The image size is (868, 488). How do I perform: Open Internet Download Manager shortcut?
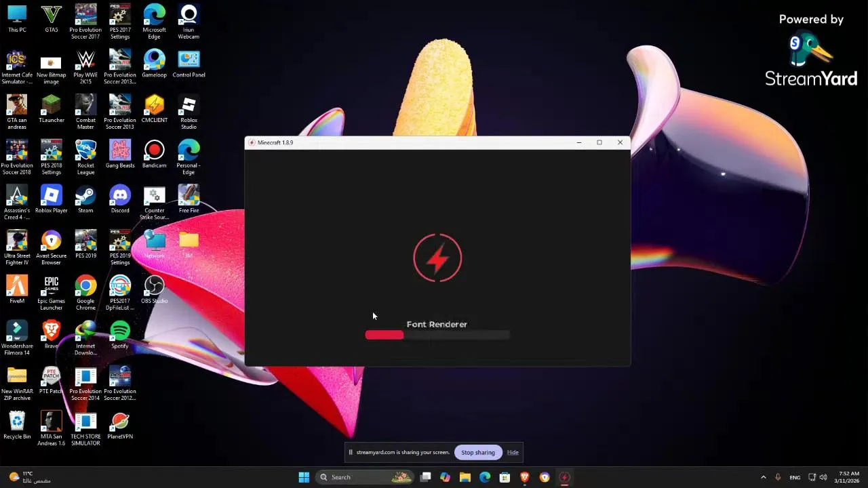click(85, 338)
